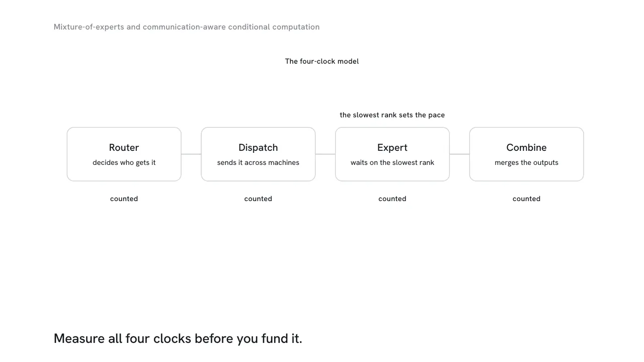Select the Dispatch box
The height and width of the screenshot is (362, 644).
tap(258, 154)
